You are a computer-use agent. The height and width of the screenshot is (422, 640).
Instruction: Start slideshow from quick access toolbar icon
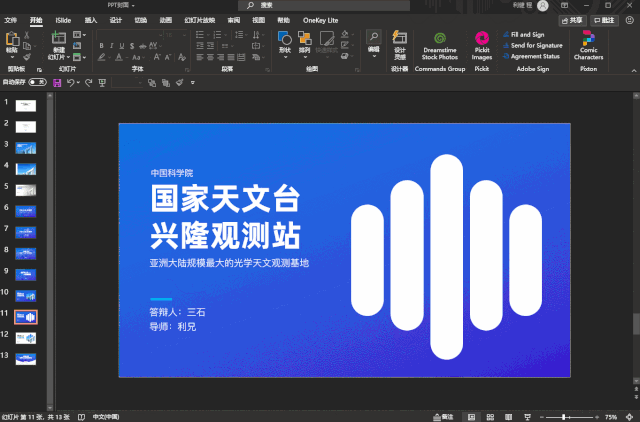click(102, 83)
